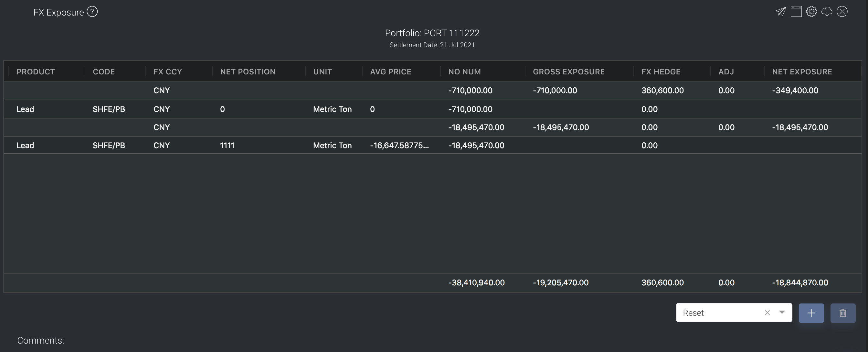Click Lead in the row with position 1111
The width and height of the screenshot is (868, 352).
pos(25,146)
